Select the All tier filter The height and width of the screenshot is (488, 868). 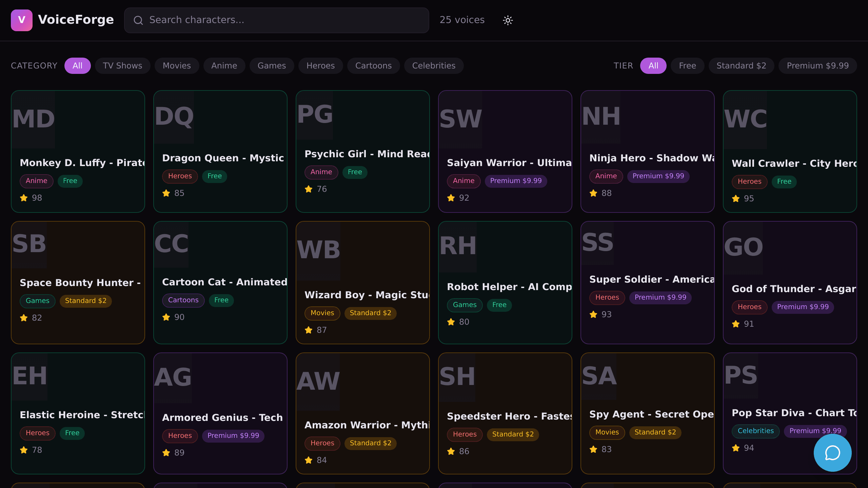point(653,66)
